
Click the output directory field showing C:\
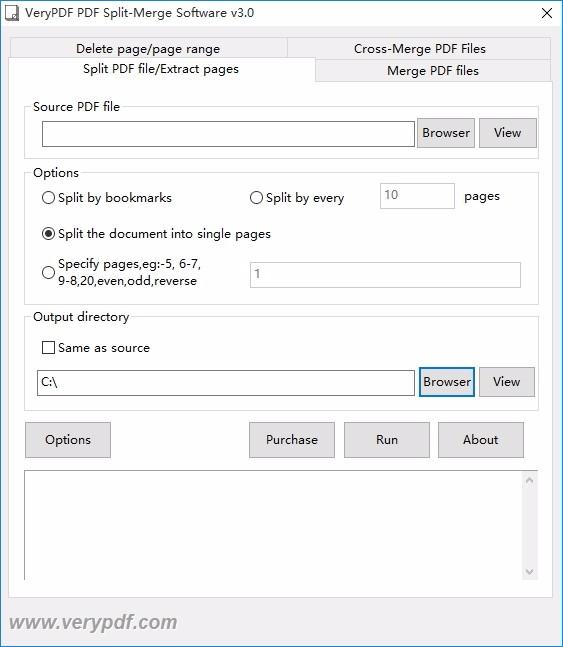(x=226, y=383)
